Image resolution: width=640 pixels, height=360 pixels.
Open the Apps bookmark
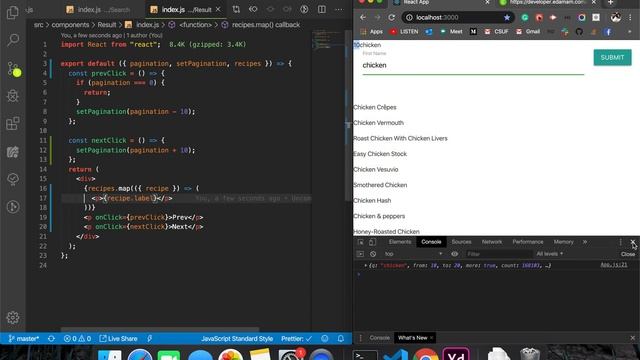[x=372, y=31]
